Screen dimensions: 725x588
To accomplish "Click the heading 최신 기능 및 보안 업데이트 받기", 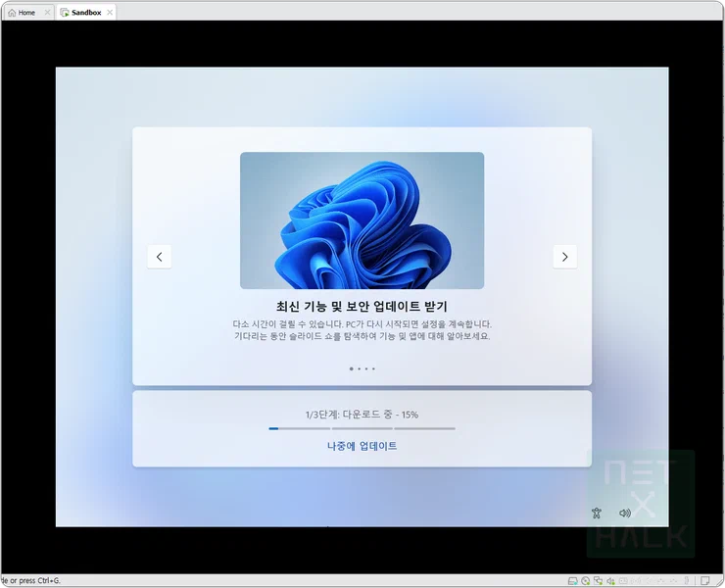I will pyautogui.click(x=362, y=307).
